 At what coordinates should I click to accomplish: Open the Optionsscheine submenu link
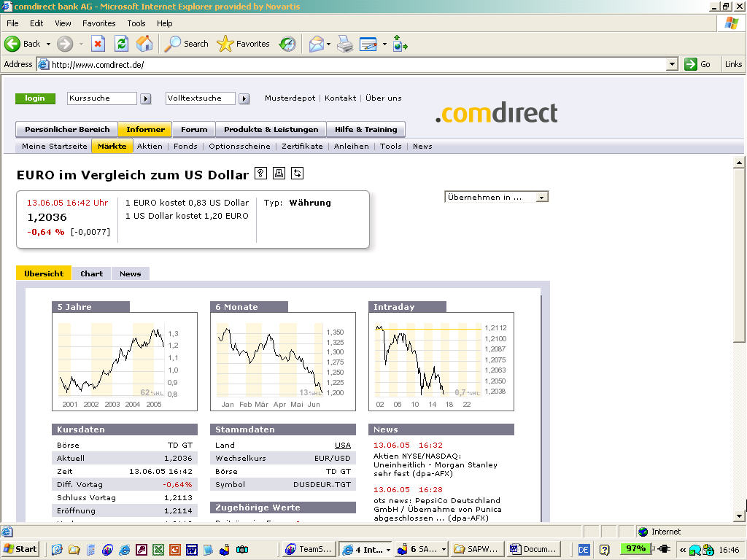click(239, 146)
